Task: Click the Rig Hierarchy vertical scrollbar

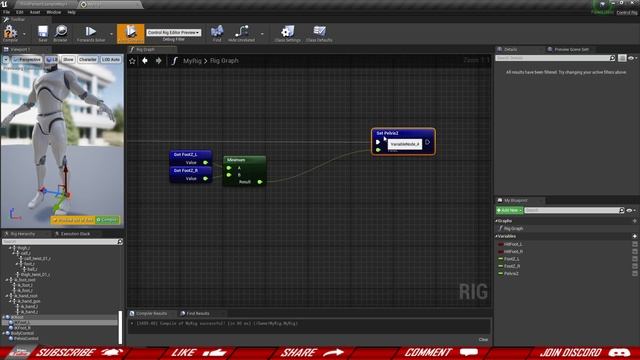Action: pos(120,327)
